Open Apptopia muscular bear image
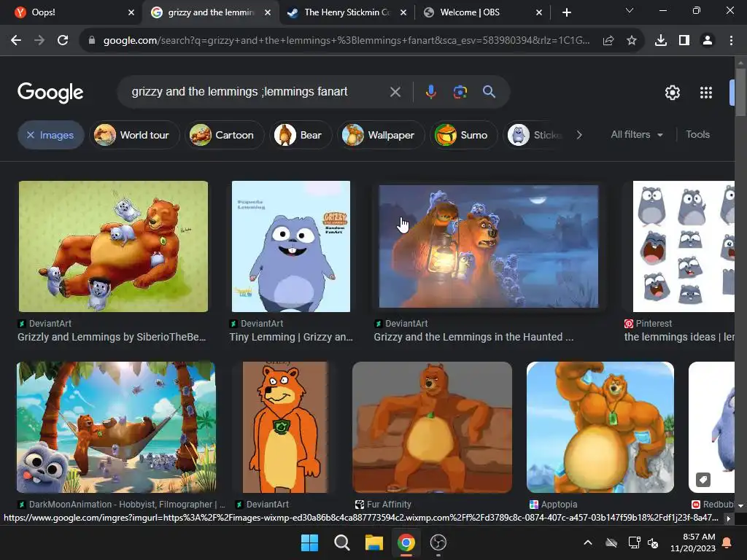This screenshot has height=560, width=747. tap(600, 427)
